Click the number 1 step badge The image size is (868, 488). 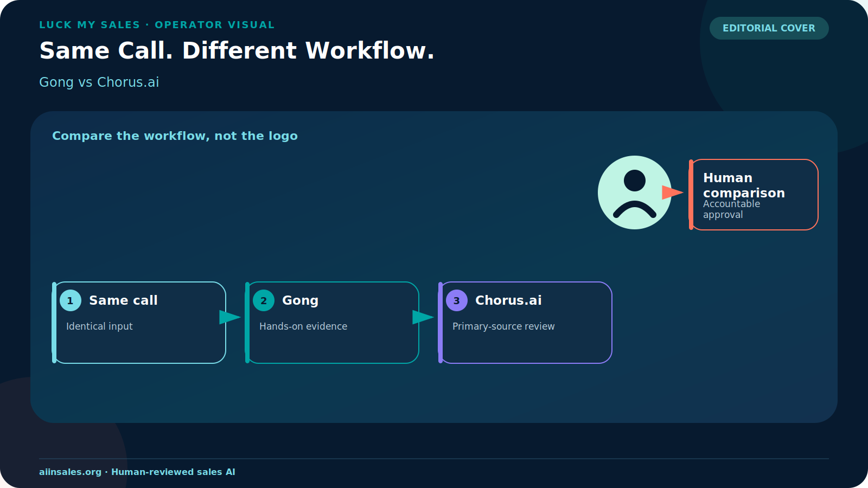(x=71, y=300)
